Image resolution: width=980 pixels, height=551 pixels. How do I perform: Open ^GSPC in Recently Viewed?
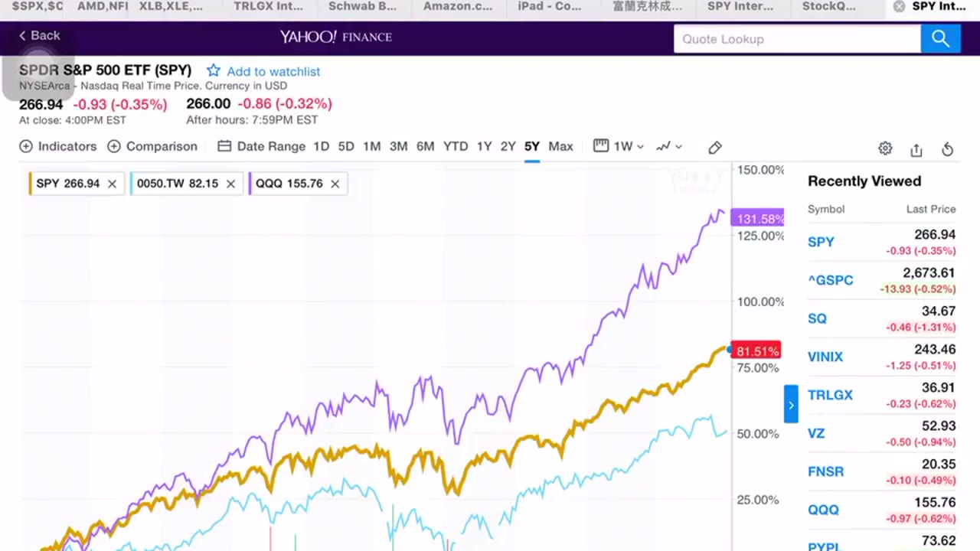830,280
